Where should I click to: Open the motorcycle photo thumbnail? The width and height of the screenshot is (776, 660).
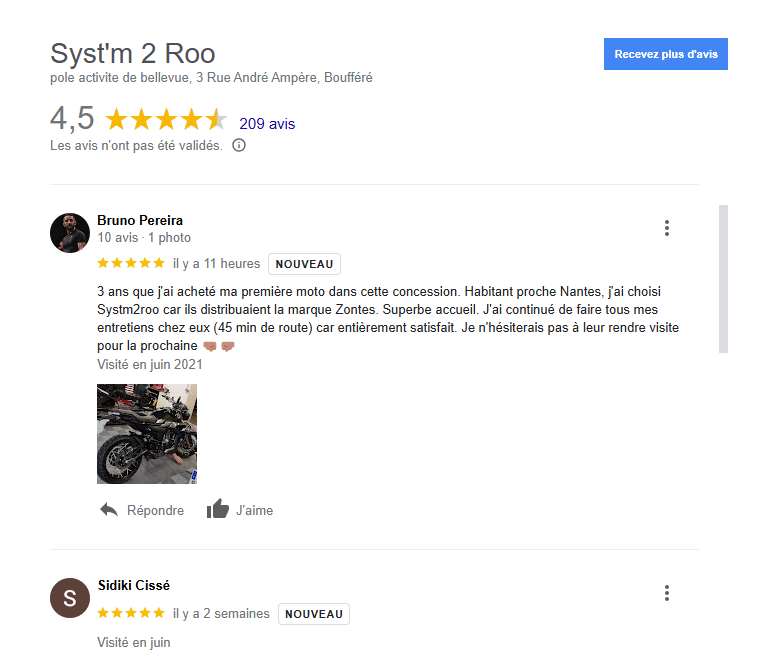[147, 434]
